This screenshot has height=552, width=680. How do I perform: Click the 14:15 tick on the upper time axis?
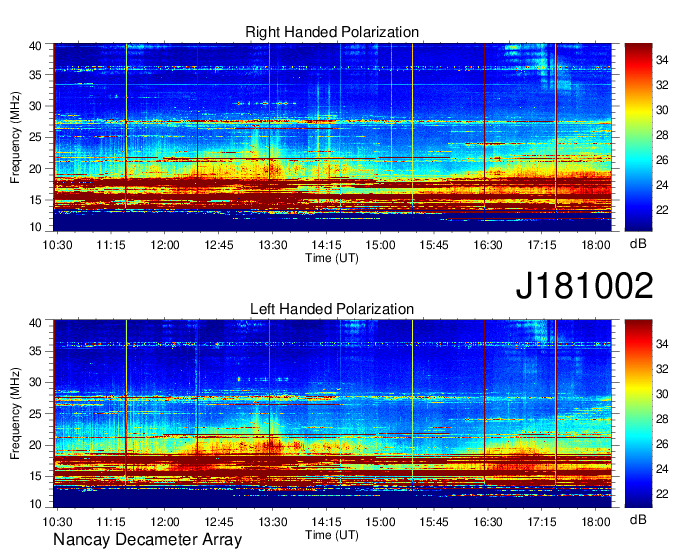pyautogui.click(x=327, y=245)
